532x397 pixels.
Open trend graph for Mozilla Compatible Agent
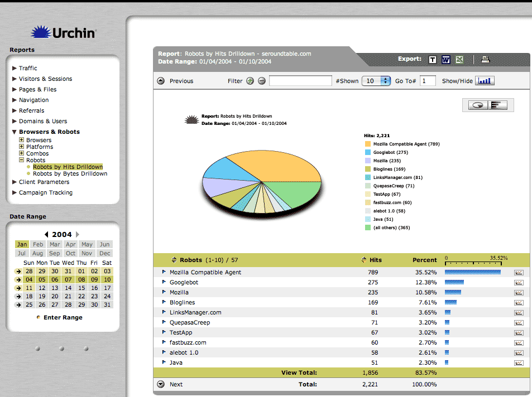coord(519,272)
